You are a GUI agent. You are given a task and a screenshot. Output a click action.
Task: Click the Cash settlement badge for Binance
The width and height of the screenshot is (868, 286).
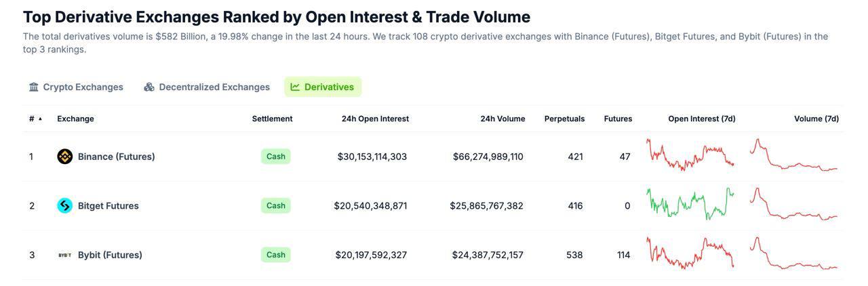275,157
